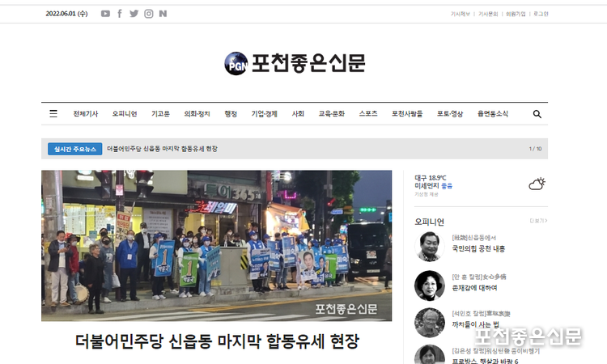Open ticker headline 더불어민주당 신읍동 마지막 합동유세 현장
The height and width of the screenshot is (364, 607).
point(162,149)
